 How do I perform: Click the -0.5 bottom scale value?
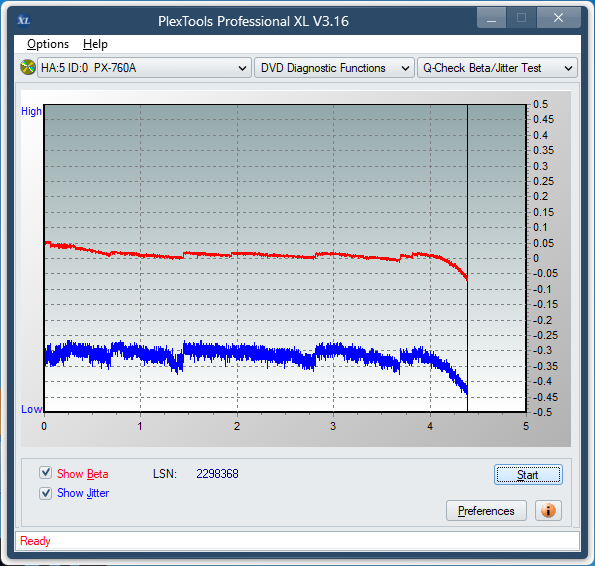(x=542, y=412)
